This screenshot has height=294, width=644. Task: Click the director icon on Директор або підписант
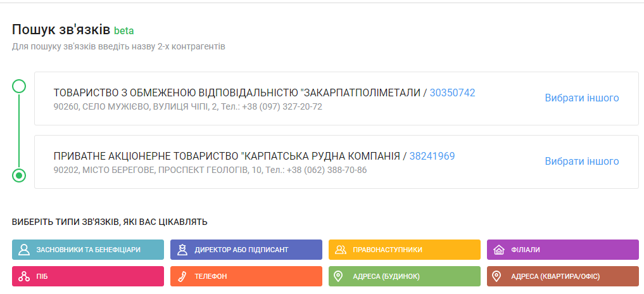coord(182,250)
